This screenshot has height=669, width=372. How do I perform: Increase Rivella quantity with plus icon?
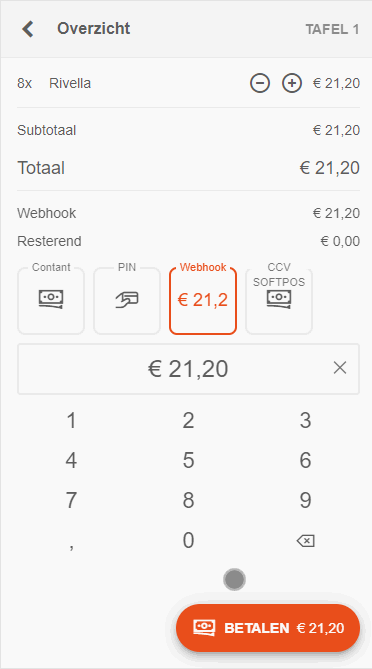pyautogui.click(x=292, y=83)
